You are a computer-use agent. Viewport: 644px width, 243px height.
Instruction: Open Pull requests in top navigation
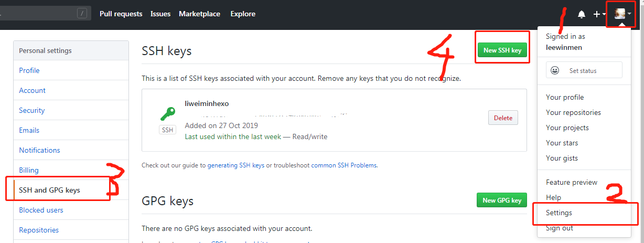tap(121, 14)
